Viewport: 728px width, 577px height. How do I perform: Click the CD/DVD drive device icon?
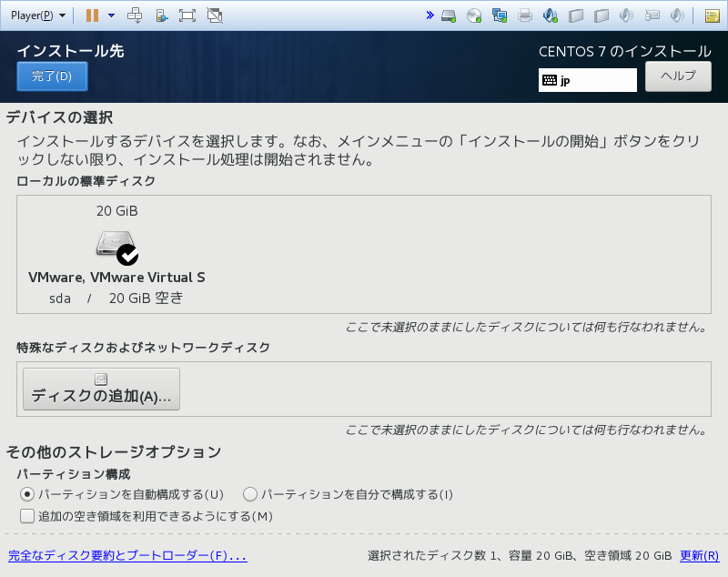(474, 15)
